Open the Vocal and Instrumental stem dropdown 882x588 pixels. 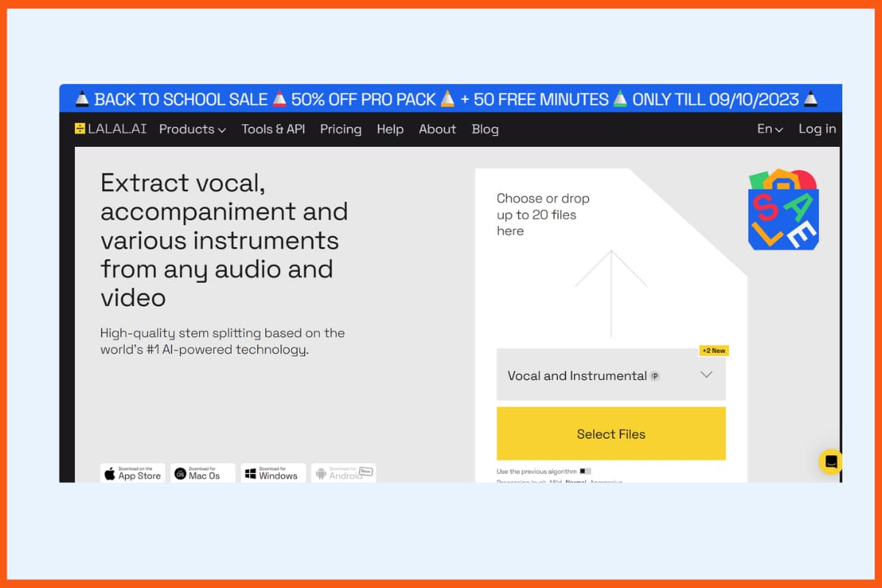click(611, 375)
